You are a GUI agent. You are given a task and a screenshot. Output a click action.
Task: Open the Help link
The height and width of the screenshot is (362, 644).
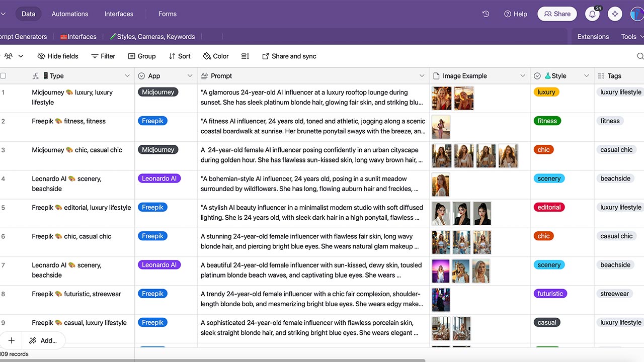tap(516, 14)
